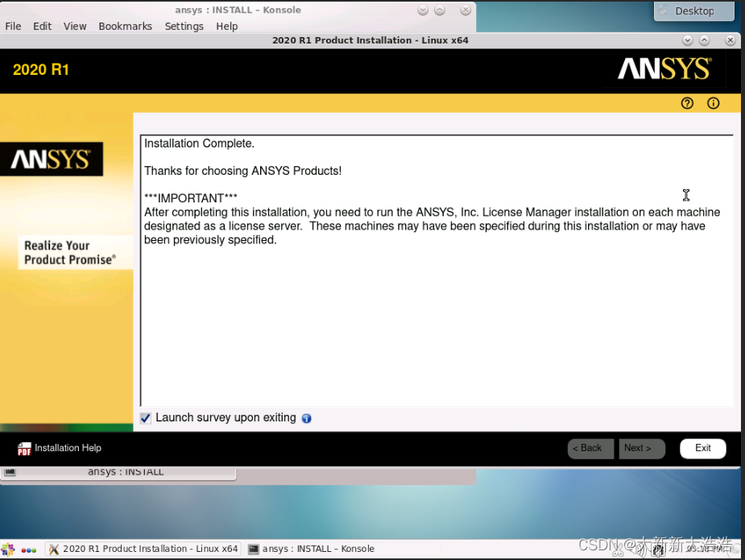
Task: Maximize the 2020 R1 Product Installation window
Action: [705, 40]
